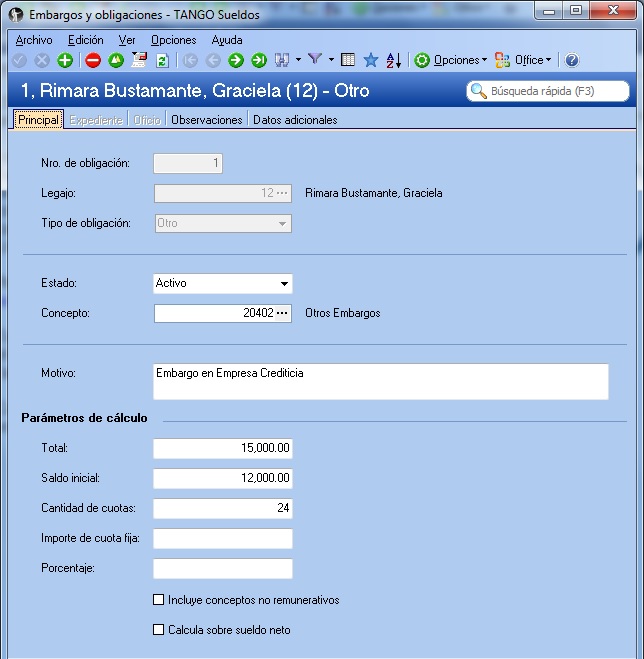The width and height of the screenshot is (644, 659).
Task: Click the Búsqueda rápida search field
Action: (548, 91)
